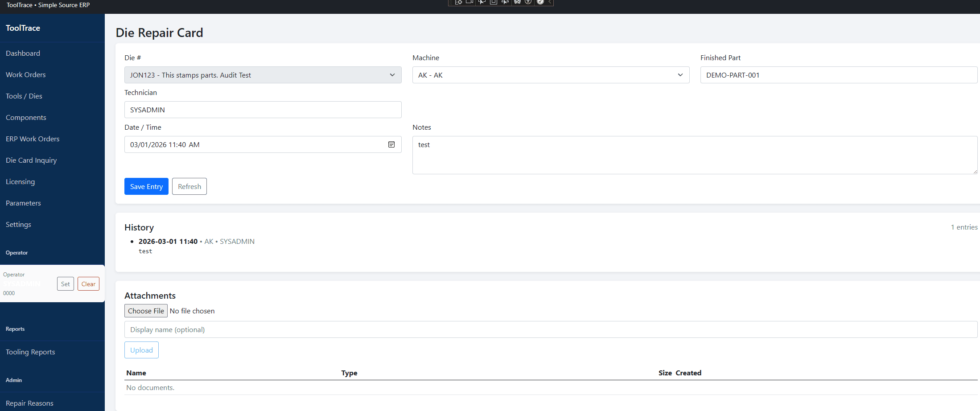Focus the Display name (optional) field
Image resolution: width=980 pixels, height=411 pixels.
[x=551, y=329]
